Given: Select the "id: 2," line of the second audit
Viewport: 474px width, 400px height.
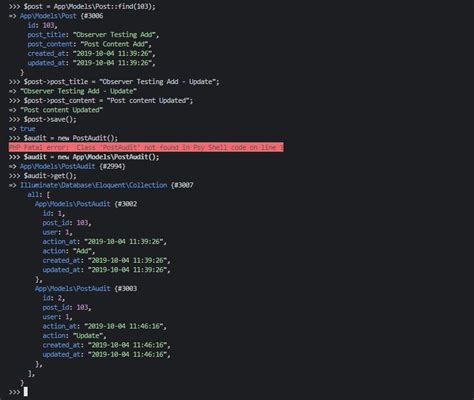Looking at the screenshot, I should click(54, 298).
